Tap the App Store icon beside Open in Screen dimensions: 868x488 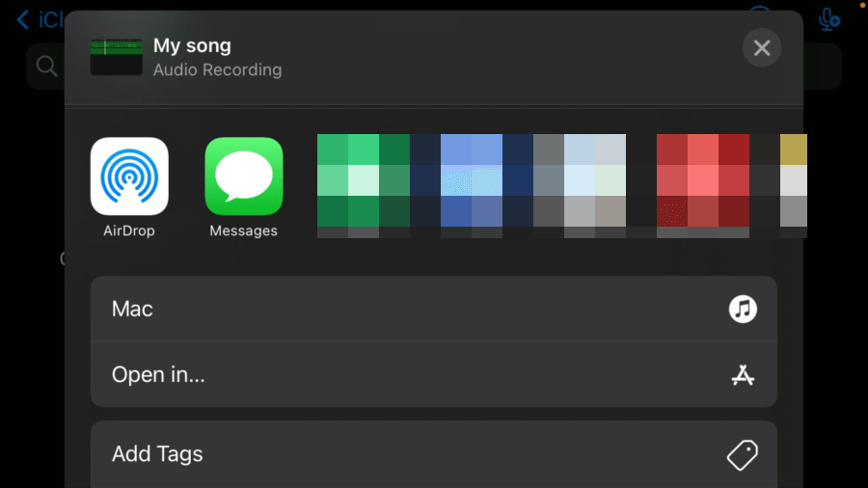coord(743,375)
